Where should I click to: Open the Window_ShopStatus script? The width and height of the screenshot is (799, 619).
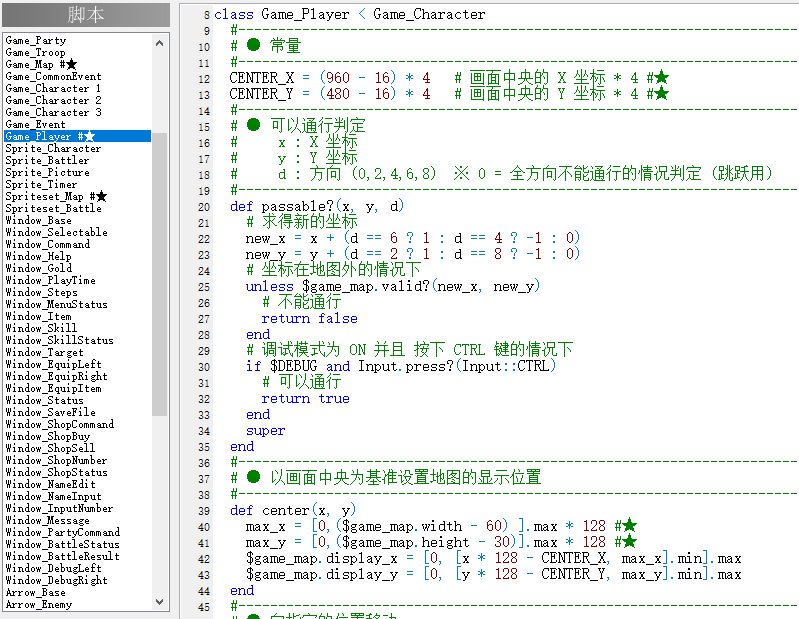[x=57, y=472]
